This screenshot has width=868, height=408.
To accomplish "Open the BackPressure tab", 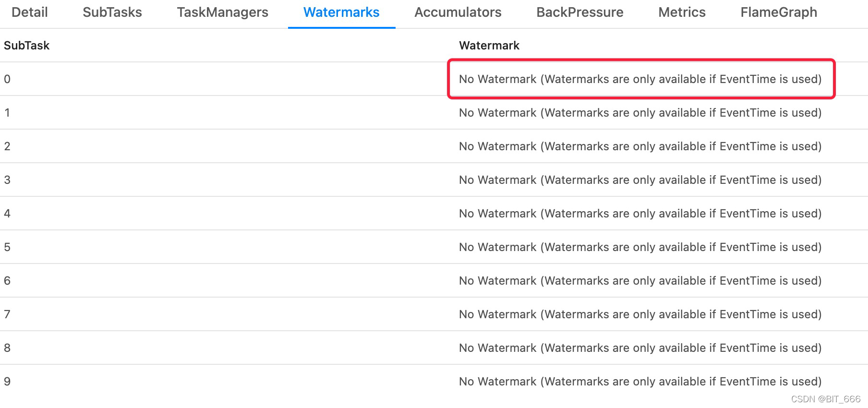I will [579, 12].
